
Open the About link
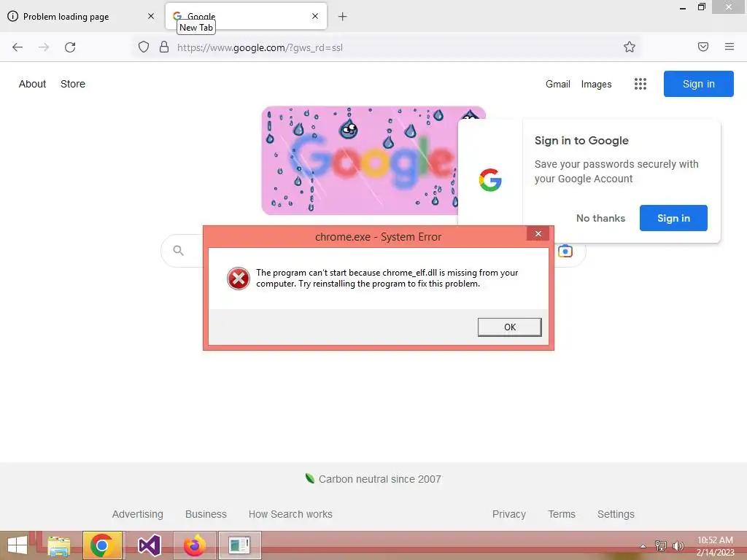pos(32,84)
